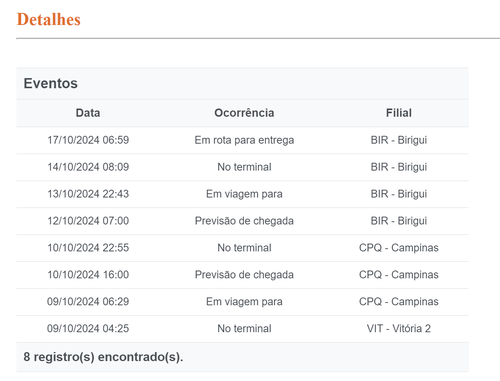Image resolution: width=500 pixels, height=381 pixels.
Task: Click Em viagem para in 06:29 row
Action: [244, 302]
